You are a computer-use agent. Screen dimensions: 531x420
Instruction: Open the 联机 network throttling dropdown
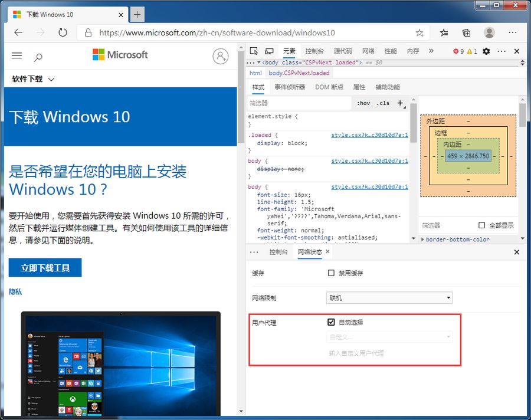pyautogui.click(x=389, y=298)
